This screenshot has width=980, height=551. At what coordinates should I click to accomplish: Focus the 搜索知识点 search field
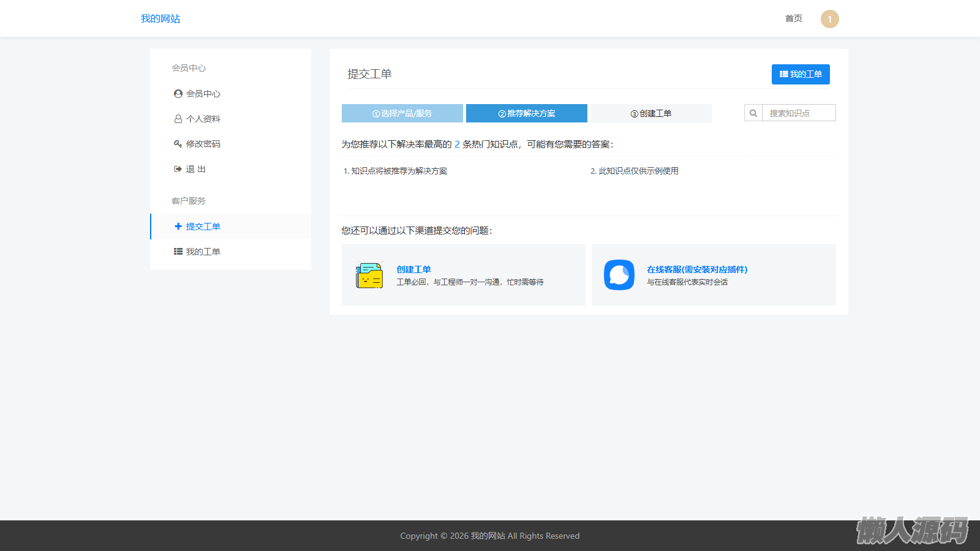tap(798, 113)
